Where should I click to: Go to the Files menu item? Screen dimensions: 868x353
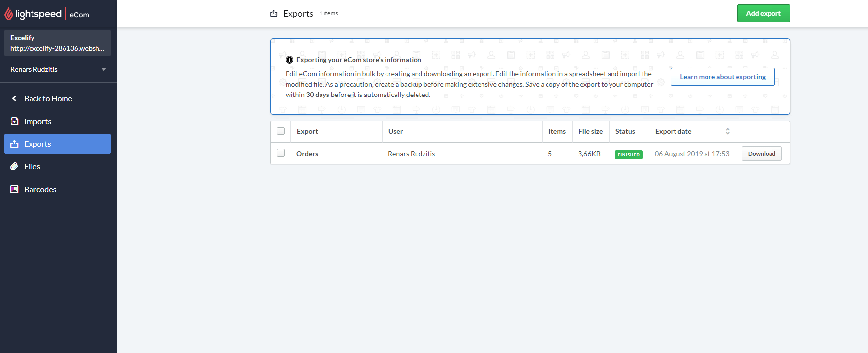(x=32, y=166)
